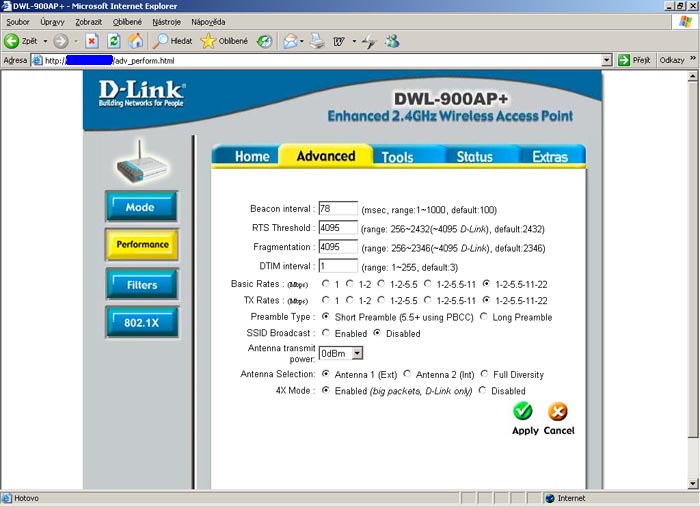Click the Fragmentation input field
Viewport: 700px width, 507px height.
point(338,247)
